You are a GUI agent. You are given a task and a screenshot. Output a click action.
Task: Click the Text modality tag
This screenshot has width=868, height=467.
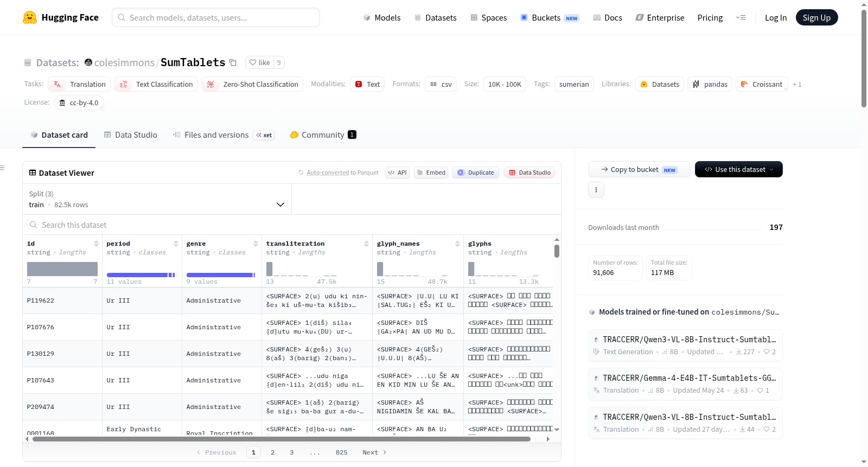(x=367, y=84)
